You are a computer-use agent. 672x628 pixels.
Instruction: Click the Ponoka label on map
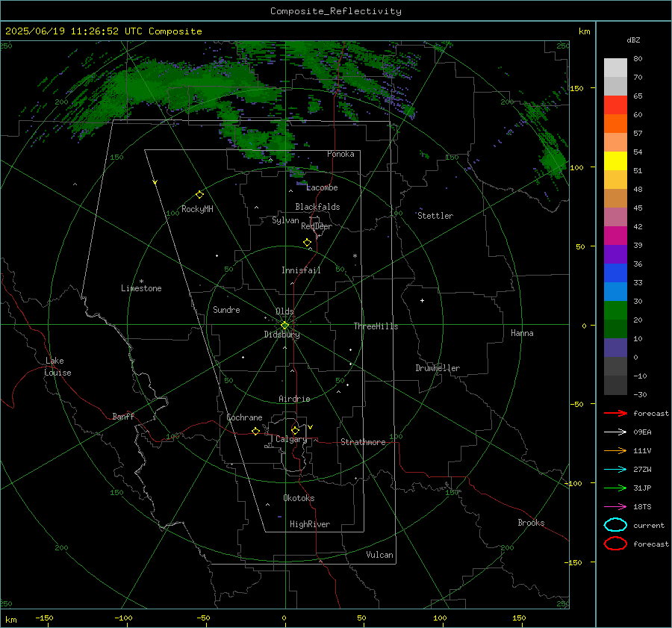point(340,154)
